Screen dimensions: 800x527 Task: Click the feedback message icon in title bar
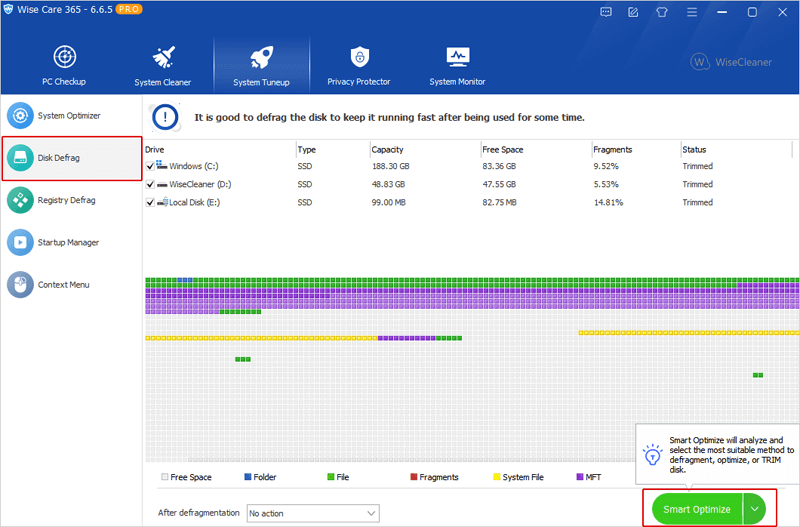tap(606, 12)
